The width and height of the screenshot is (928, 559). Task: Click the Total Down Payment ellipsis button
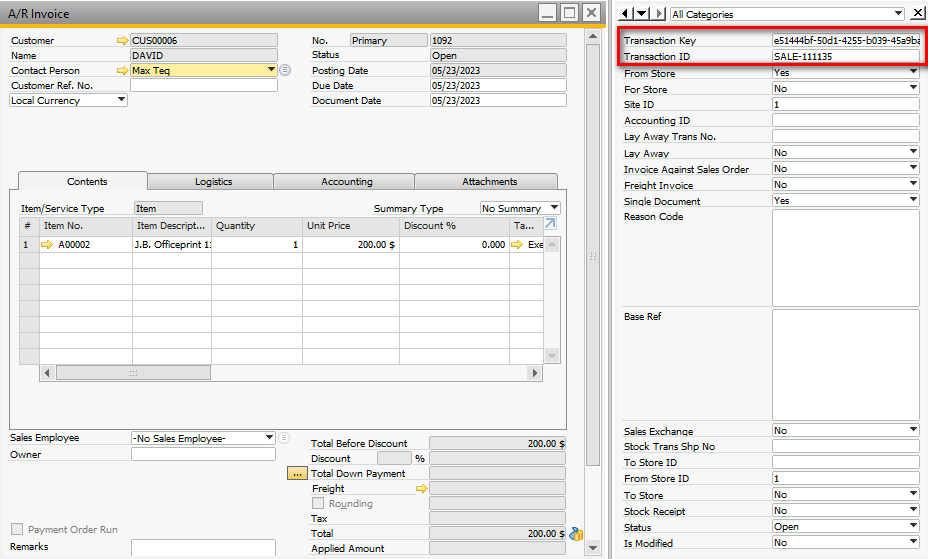[297, 474]
